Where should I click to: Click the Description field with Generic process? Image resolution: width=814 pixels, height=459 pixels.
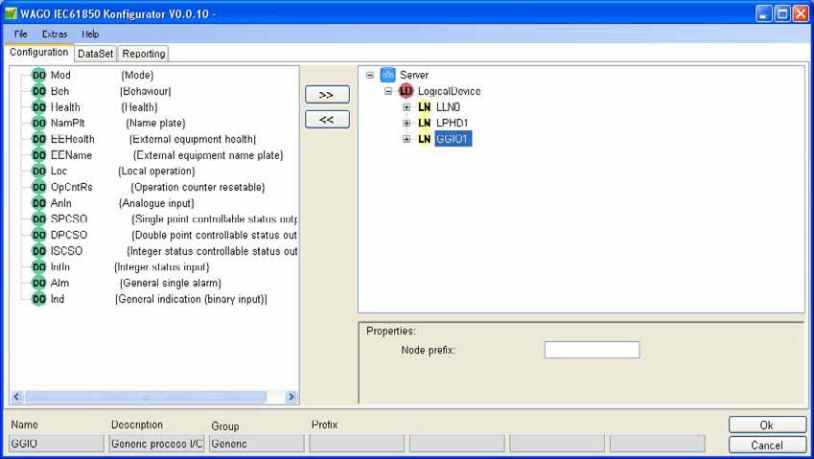click(x=157, y=444)
